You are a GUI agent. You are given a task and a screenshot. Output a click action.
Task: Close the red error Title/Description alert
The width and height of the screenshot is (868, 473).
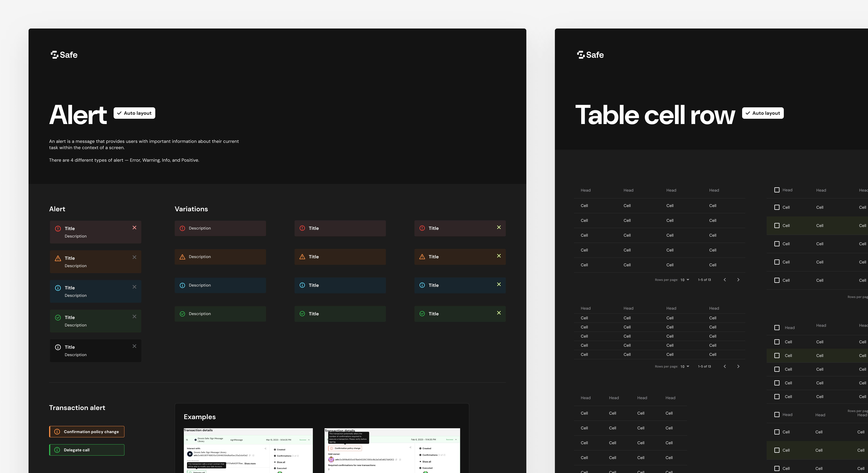pos(134,228)
